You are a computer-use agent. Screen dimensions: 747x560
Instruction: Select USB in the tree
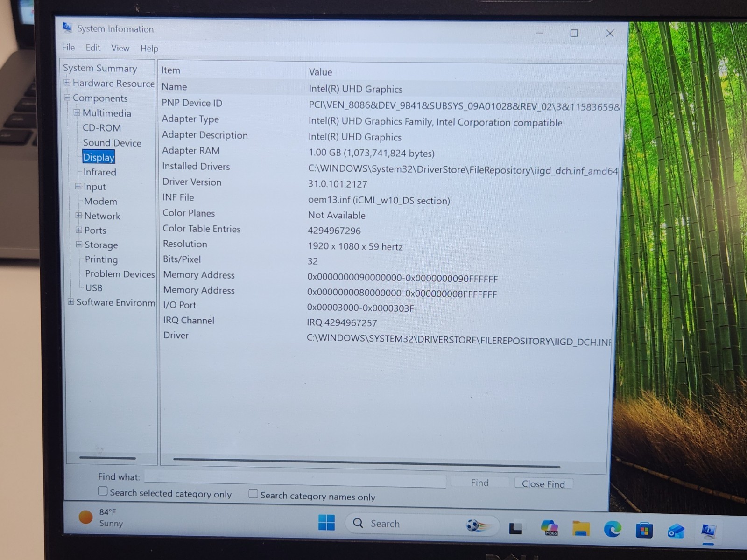click(x=94, y=288)
